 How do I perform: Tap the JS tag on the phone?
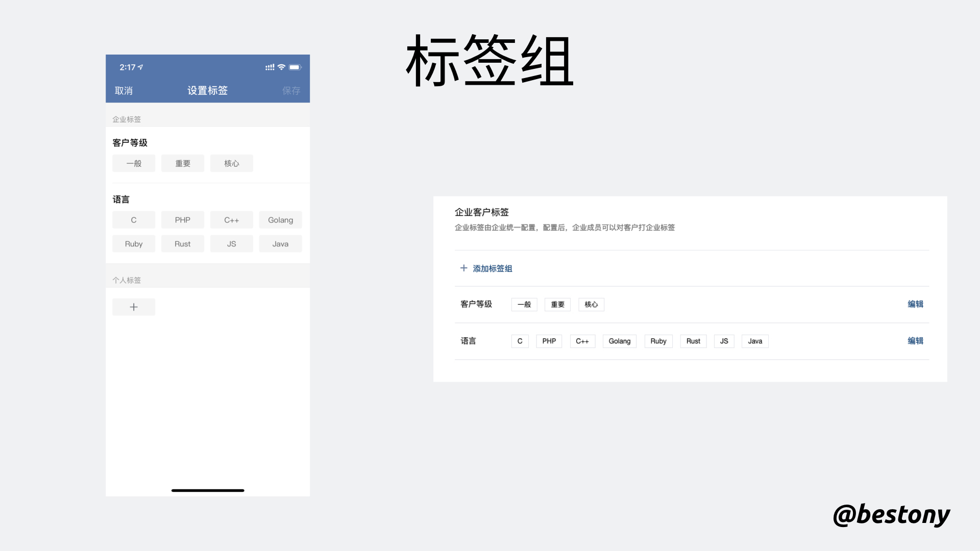[x=231, y=244]
